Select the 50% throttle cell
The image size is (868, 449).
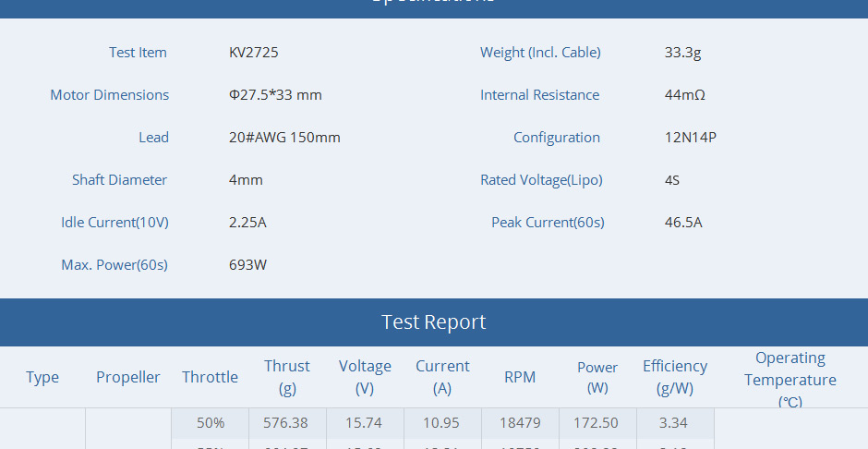pyautogui.click(x=211, y=423)
